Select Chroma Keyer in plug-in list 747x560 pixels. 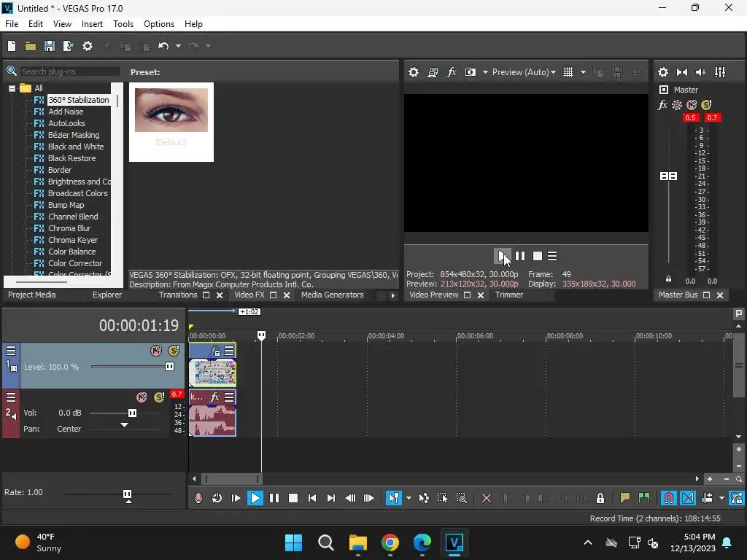click(x=73, y=240)
